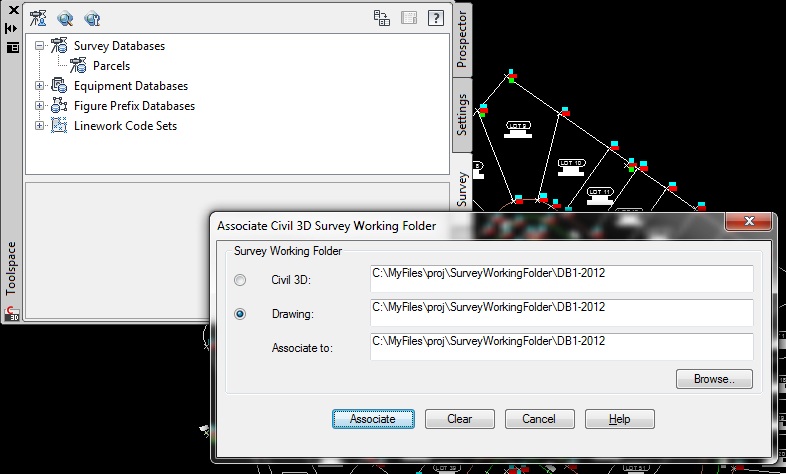Click the greyed-out list view icon
Viewport: 786px width, 474px height.
point(409,18)
